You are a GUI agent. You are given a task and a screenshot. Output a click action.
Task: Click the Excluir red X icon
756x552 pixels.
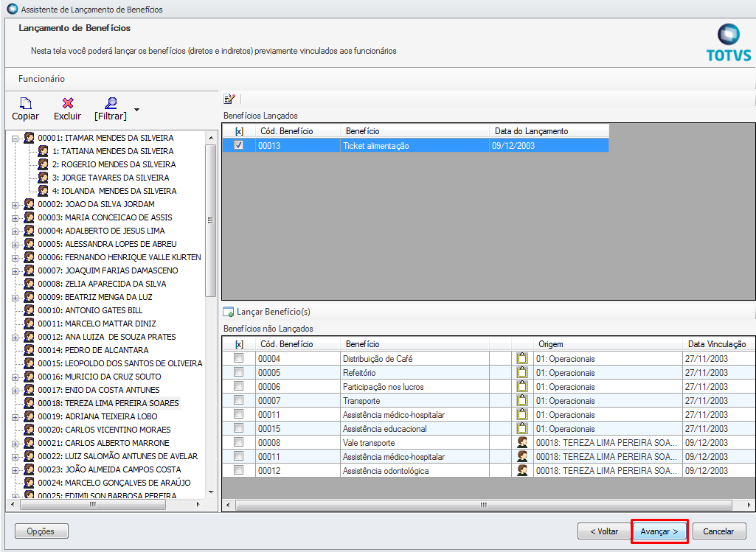(68, 103)
